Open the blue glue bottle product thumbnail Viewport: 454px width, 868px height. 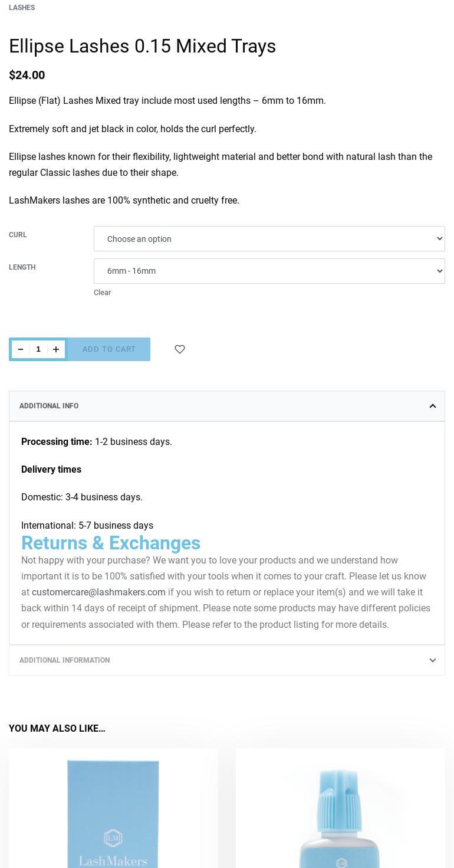click(340, 814)
